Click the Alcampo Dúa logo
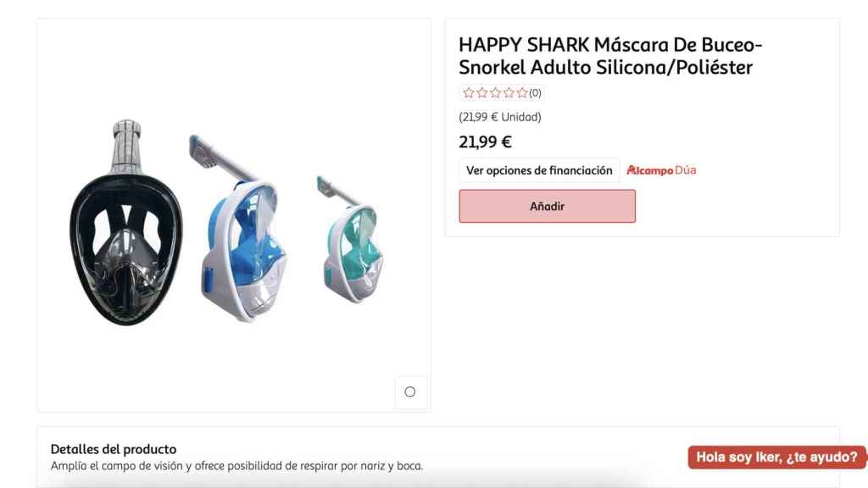Screen dimensions: 868x488 pyautogui.click(x=660, y=169)
